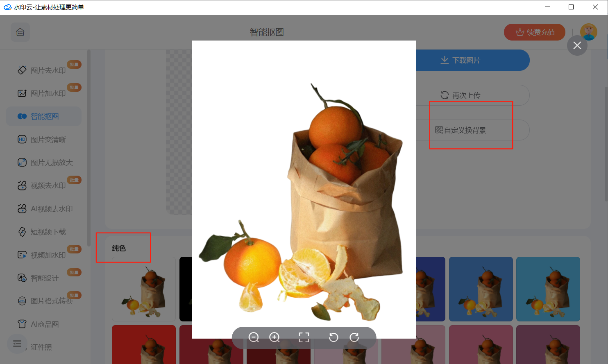The image size is (608, 364).
Task: Rotate preview image clockwise
Action: click(x=354, y=337)
